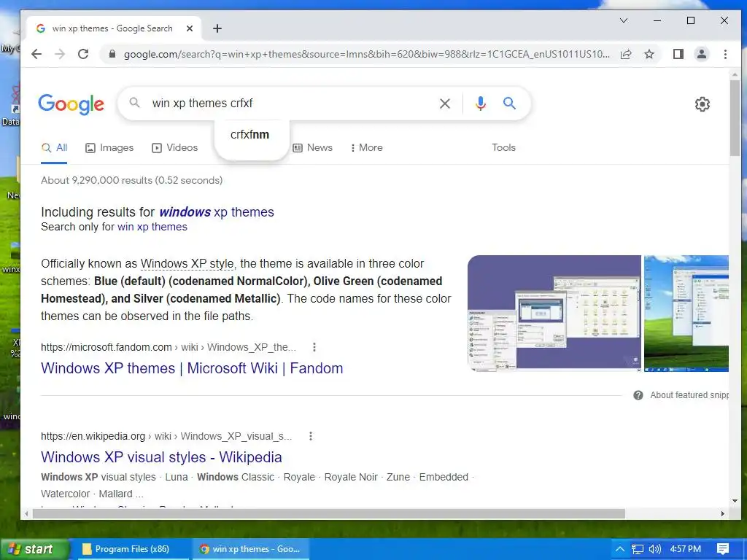Switch to the News results tab
The width and height of the screenshot is (747, 560).
[312, 147]
